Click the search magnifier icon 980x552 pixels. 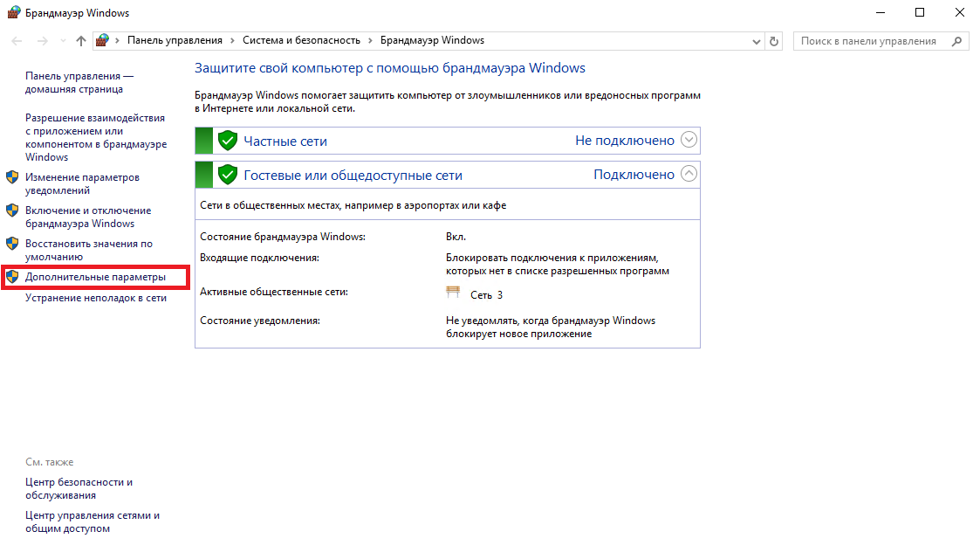tap(956, 41)
